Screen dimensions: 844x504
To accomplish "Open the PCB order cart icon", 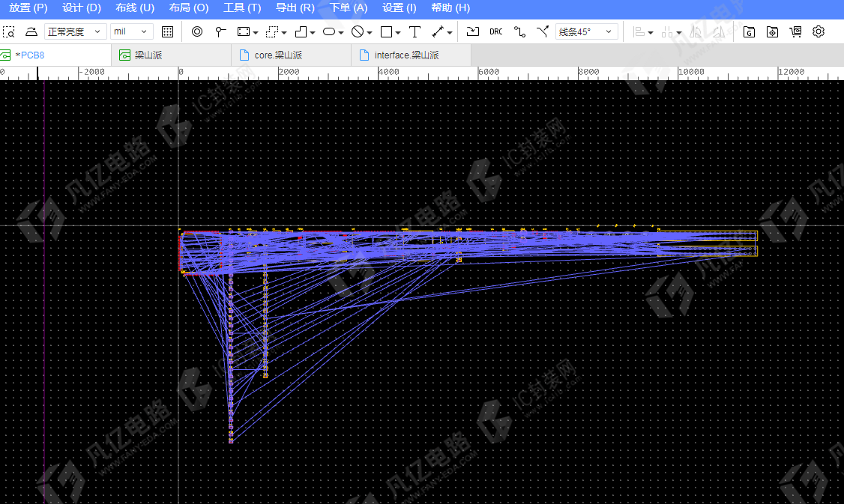I will point(795,31).
